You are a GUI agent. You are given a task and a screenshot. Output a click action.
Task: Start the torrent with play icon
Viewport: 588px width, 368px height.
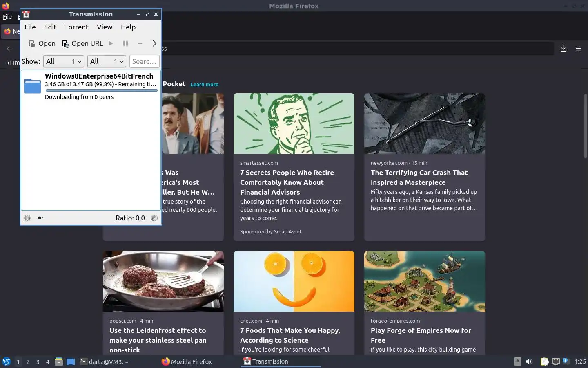111,43
